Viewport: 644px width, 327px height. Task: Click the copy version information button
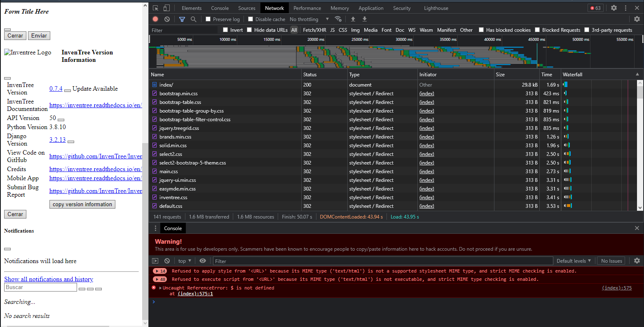(82, 204)
